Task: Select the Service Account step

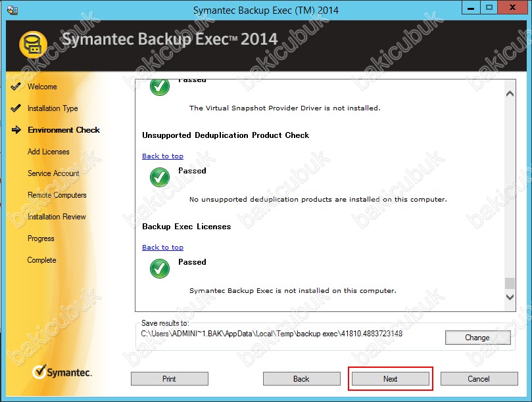Action: (x=53, y=173)
